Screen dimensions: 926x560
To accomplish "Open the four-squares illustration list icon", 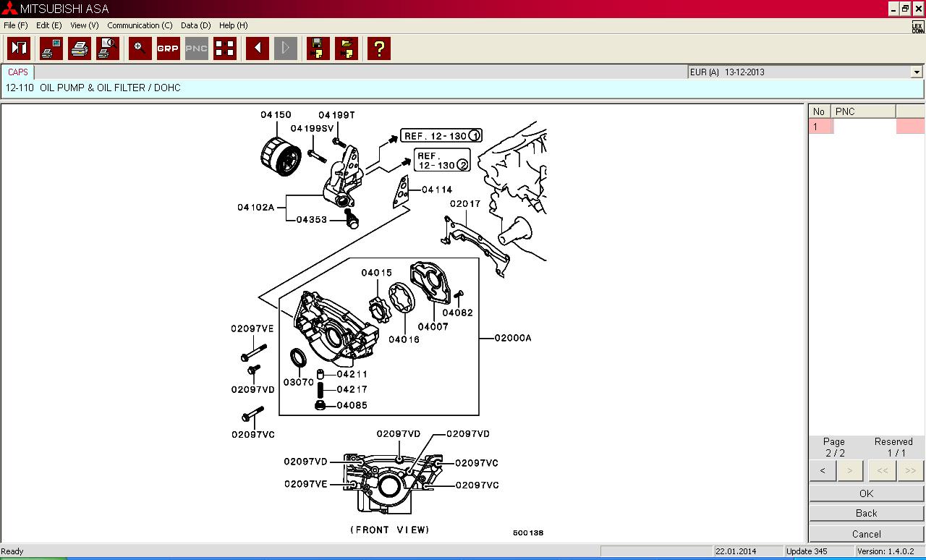I will click(x=225, y=48).
